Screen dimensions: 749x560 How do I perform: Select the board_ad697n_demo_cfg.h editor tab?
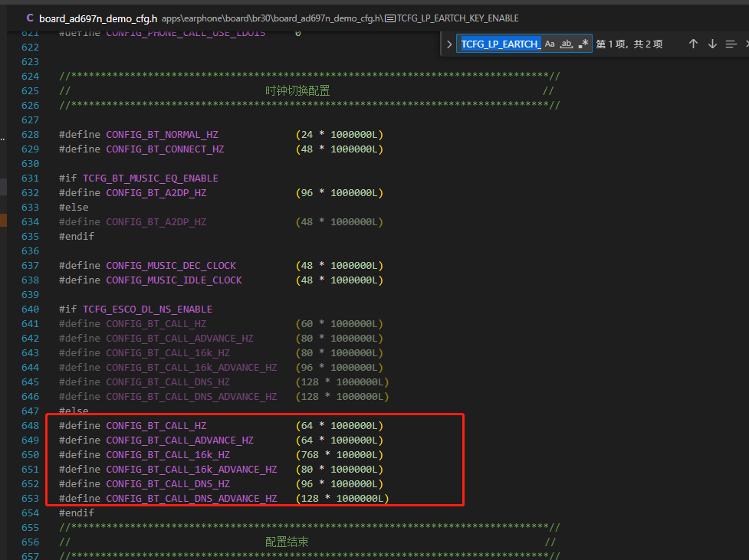coord(98,18)
